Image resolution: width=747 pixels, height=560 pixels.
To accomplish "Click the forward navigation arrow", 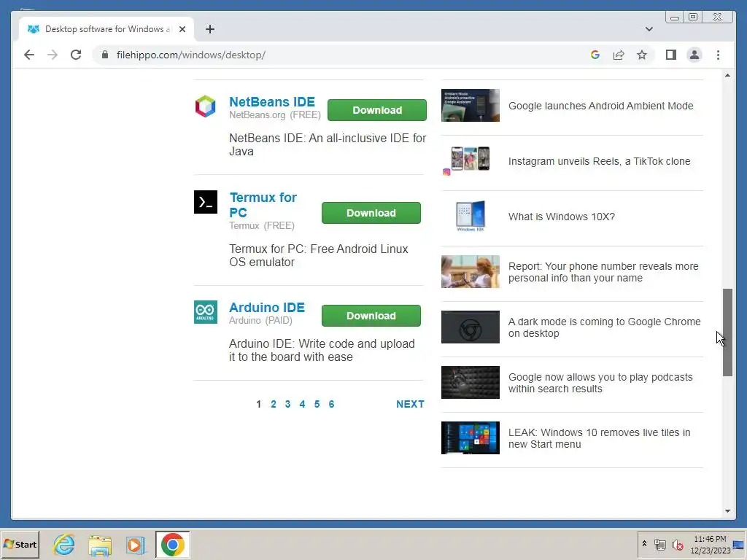I will [x=53, y=55].
